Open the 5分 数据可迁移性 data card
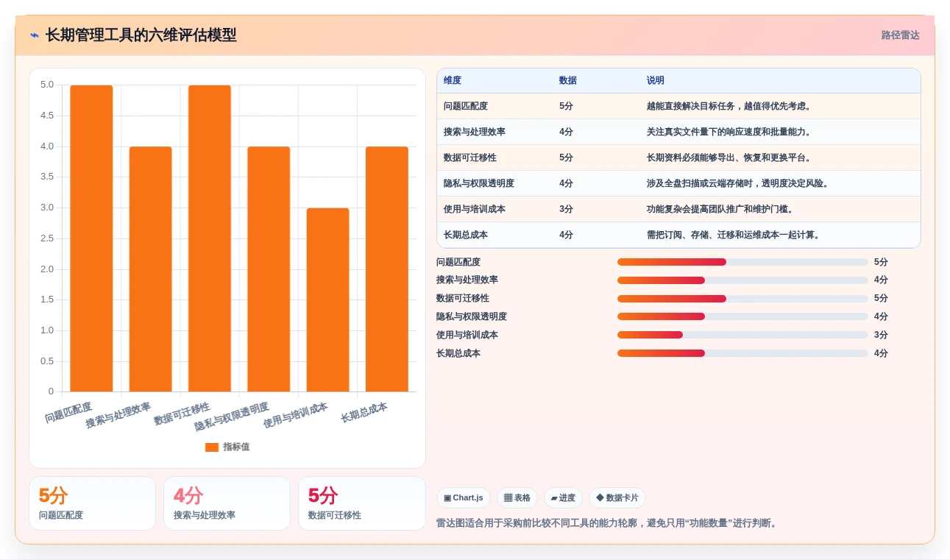This screenshot has width=950, height=560. [x=361, y=503]
